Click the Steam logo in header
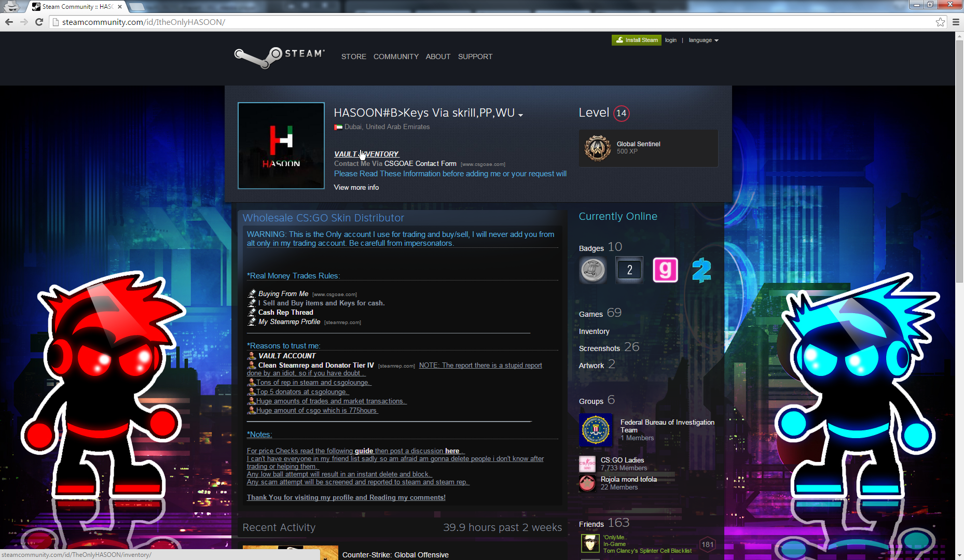Screen dimensions: 964x560 [x=279, y=57]
